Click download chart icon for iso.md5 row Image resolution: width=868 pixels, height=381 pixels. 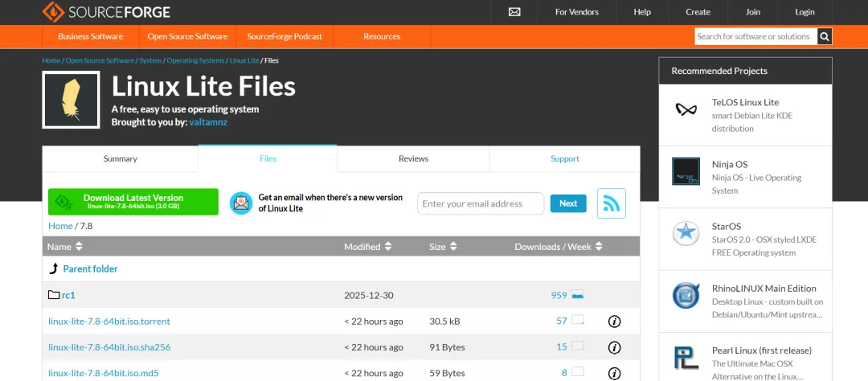[x=577, y=371]
